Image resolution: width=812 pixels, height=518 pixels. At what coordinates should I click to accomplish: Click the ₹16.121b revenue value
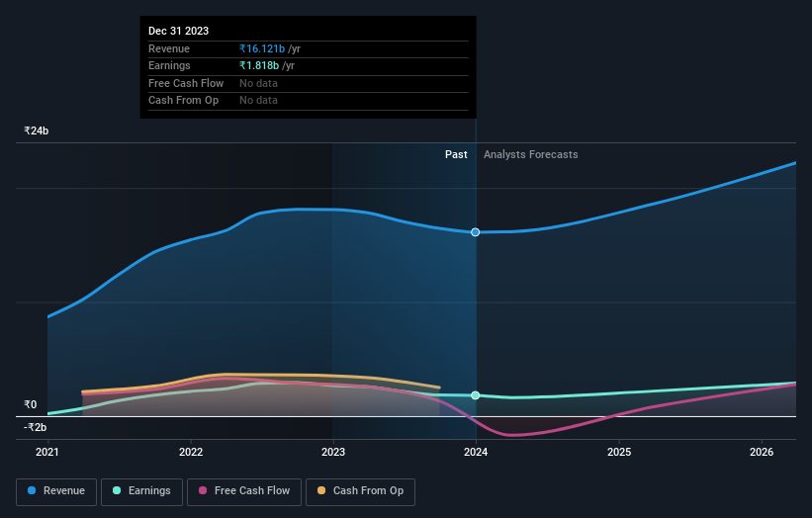262,48
